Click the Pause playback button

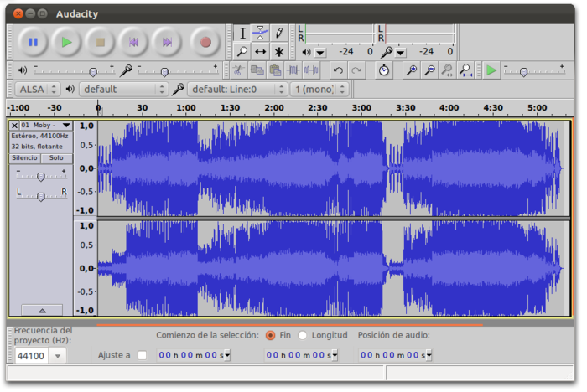pyautogui.click(x=33, y=41)
